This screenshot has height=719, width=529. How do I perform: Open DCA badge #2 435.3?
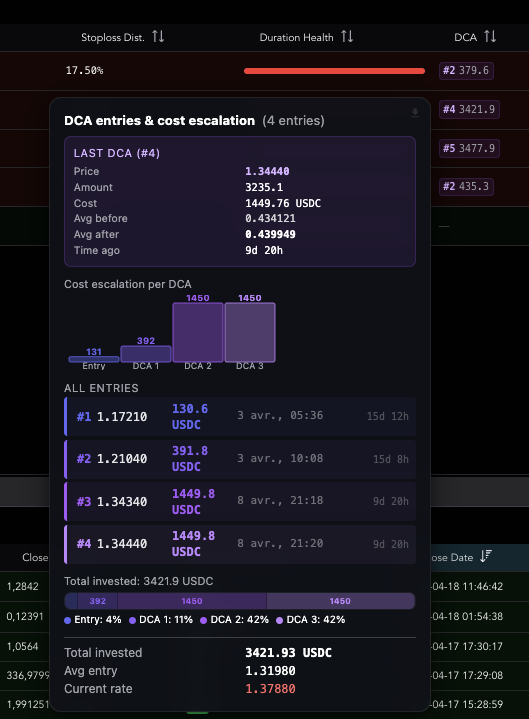coord(466,187)
